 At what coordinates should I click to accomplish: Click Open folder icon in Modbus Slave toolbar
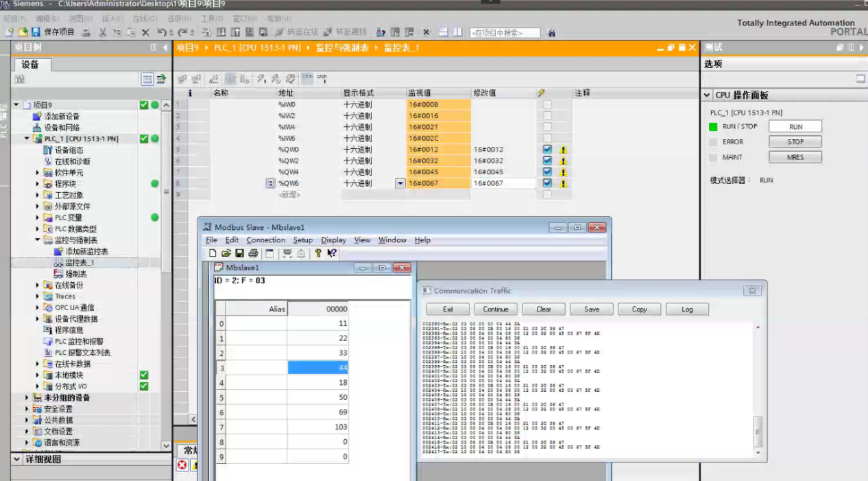click(226, 253)
